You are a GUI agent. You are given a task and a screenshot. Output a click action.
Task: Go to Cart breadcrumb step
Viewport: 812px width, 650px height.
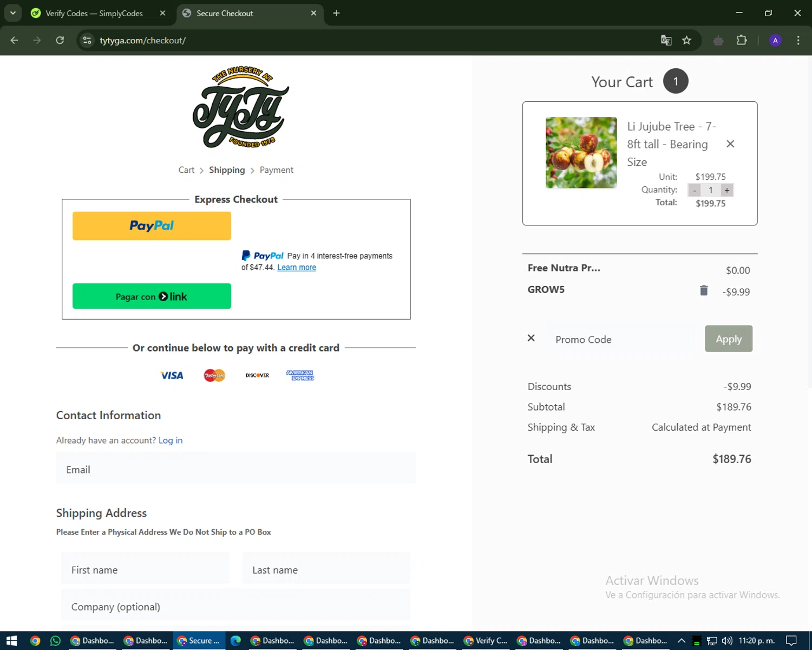[x=186, y=170]
